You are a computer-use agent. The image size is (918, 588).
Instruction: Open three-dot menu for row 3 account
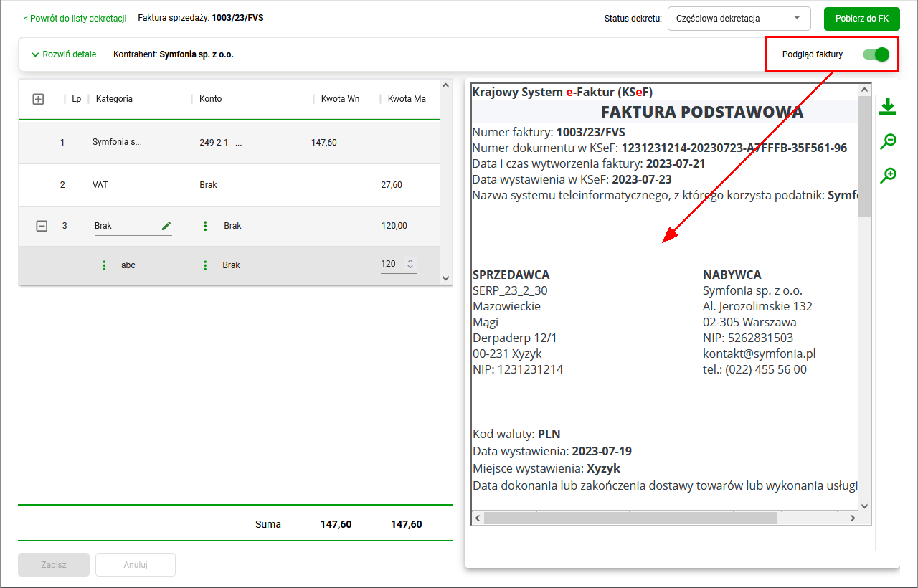click(205, 226)
